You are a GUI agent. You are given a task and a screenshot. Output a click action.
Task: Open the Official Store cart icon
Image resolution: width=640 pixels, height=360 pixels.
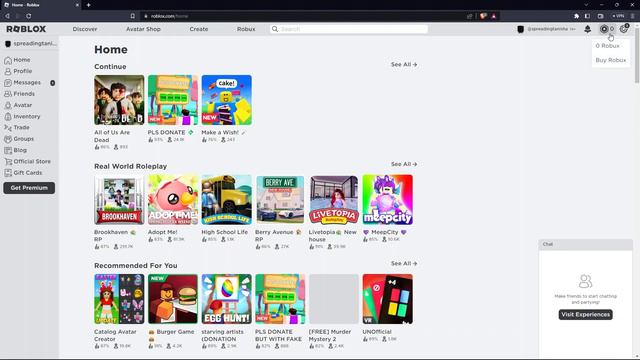[8, 161]
